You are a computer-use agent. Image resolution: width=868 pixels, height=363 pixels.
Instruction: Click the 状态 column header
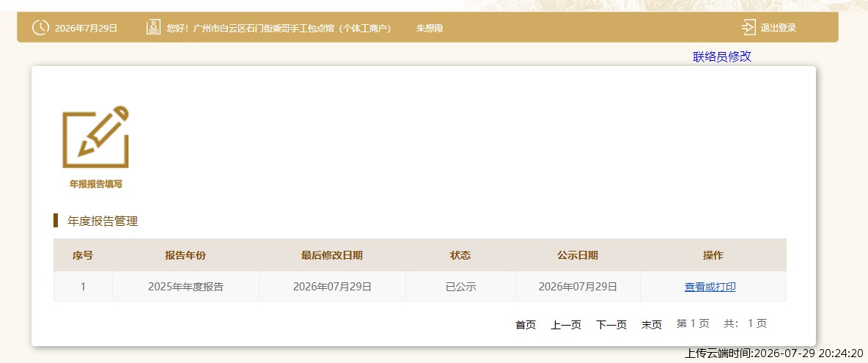(460, 255)
